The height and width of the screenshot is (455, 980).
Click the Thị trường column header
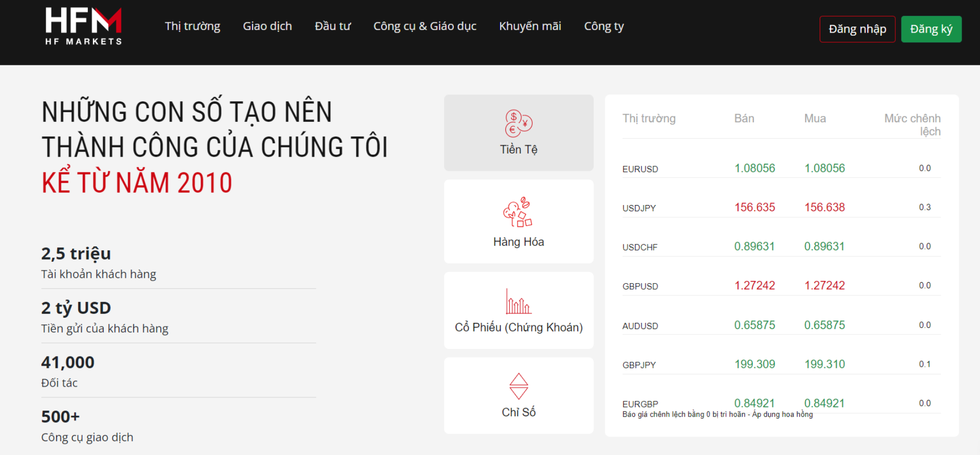(x=649, y=118)
